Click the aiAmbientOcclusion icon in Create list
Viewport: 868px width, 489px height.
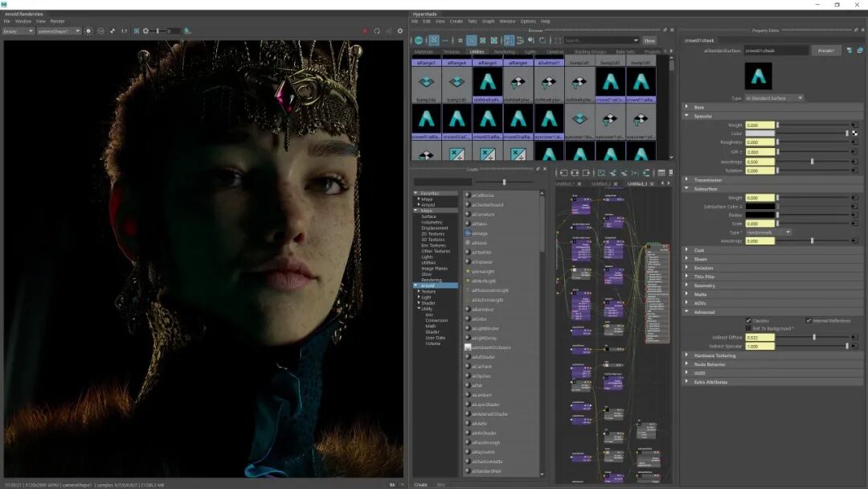point(468,347)
